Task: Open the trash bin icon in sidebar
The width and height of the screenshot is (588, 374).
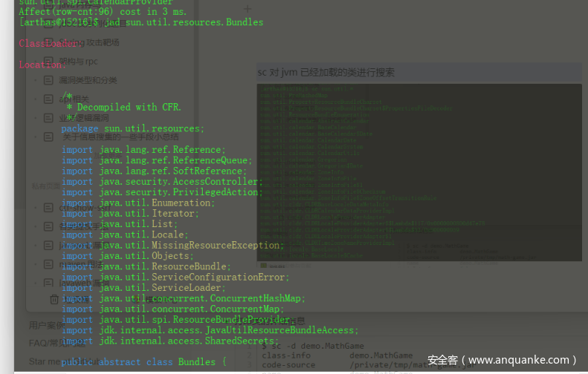Action: pos(54,299)
